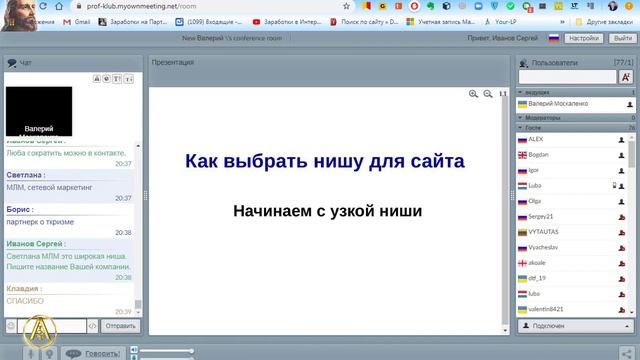
Task: Click the second round chat toolbar icon
Action: click(x=107, y=78)
